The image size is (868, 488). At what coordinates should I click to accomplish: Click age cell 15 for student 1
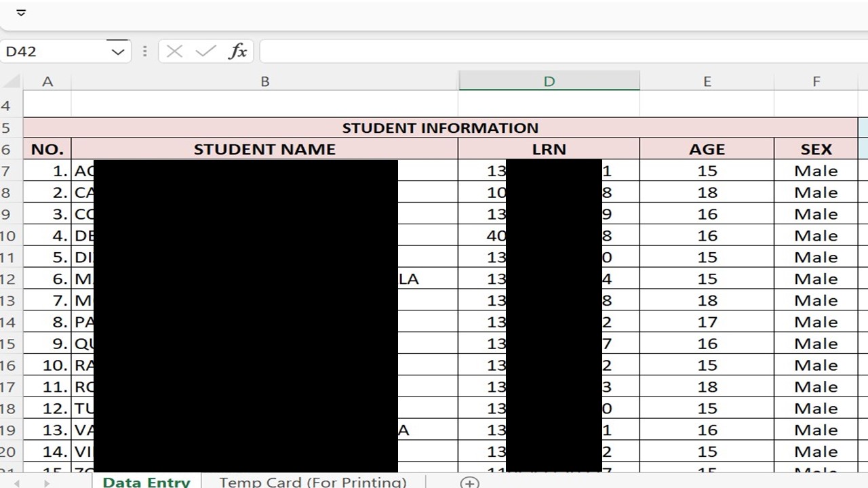[707, 171]
